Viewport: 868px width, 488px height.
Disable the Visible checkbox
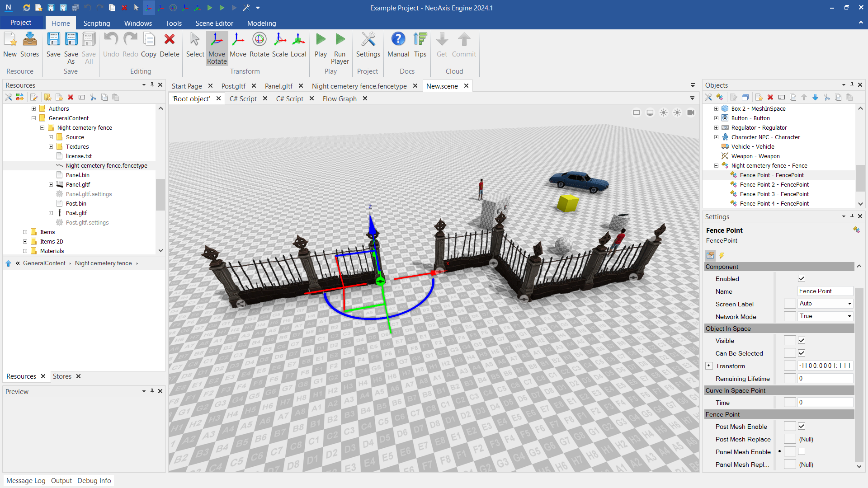click(x=802, y=340)
